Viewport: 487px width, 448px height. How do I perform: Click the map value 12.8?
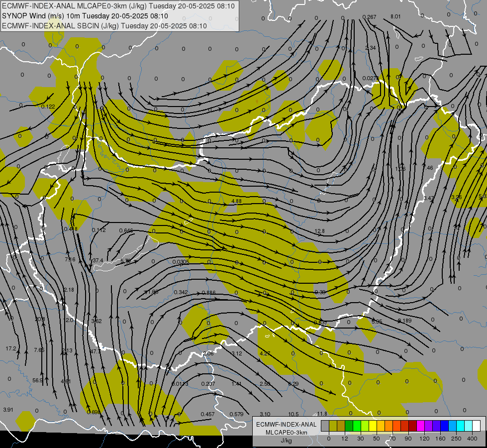coord(319,231)
